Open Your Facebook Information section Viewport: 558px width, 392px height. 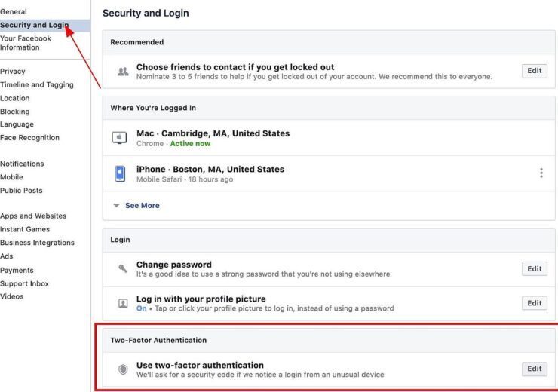pyautogui.click(x=26, y=43)
